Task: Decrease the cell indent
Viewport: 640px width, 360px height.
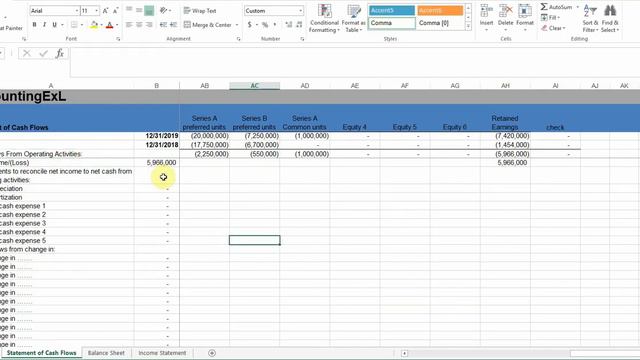Action: (163, 25)
